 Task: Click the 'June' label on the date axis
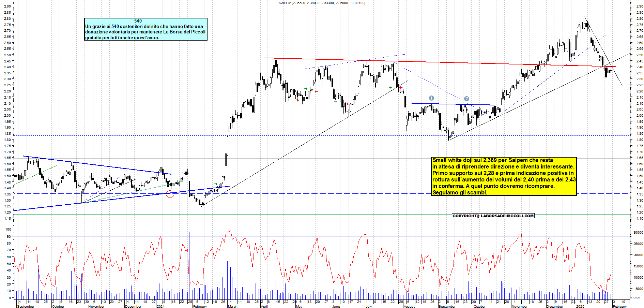pyautogui.click(x=336, y=306)
